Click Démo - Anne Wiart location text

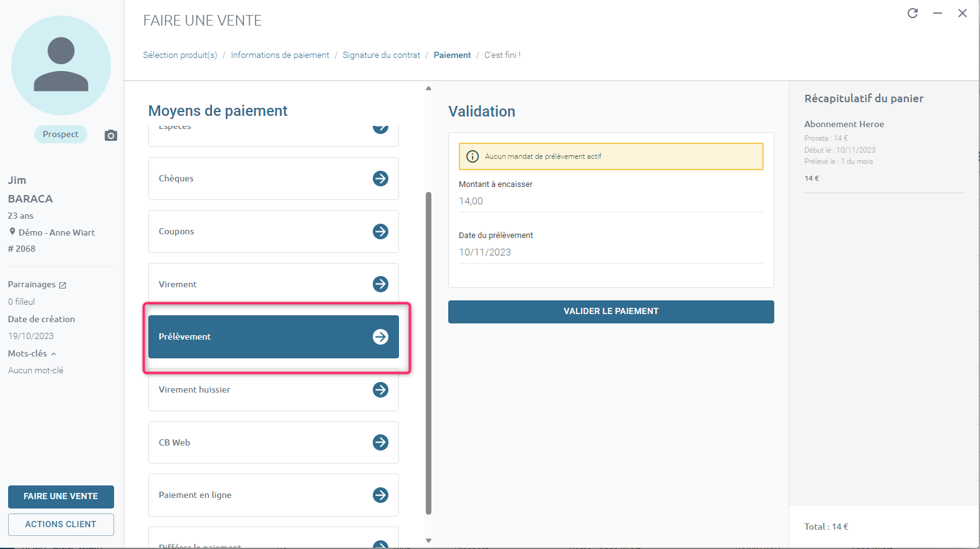pos(57,232)
